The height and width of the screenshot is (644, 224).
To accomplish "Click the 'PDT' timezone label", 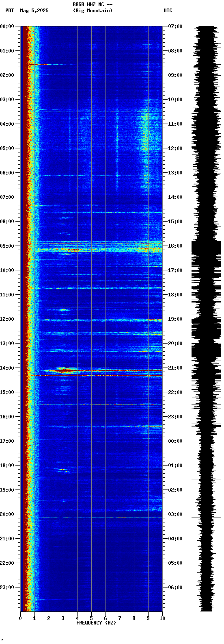I will click(9, 11).
